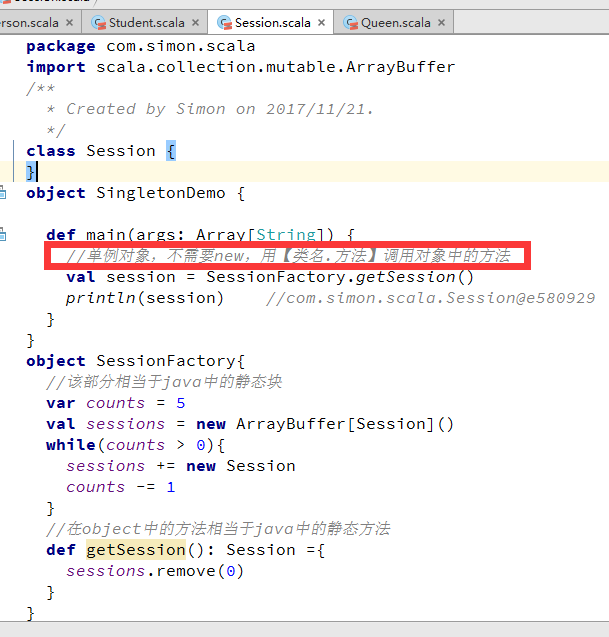609x637 pixels.
Task: Close the partially visible rson.scala tab
Action: [69, 23]
